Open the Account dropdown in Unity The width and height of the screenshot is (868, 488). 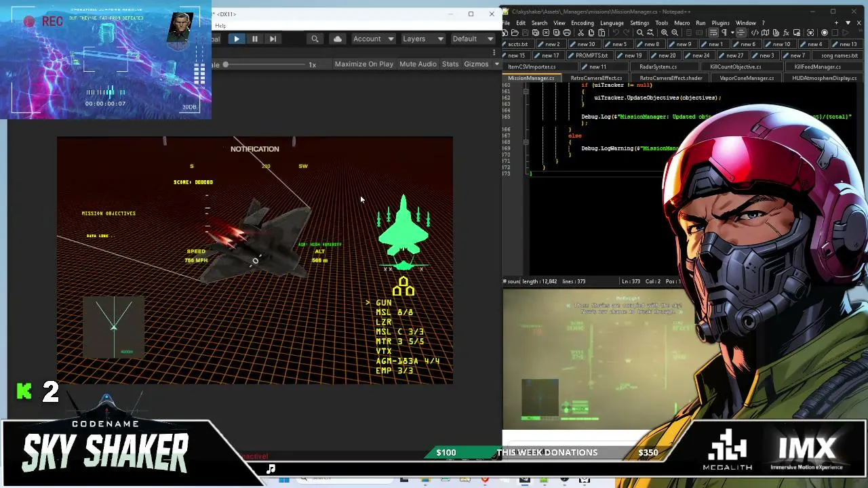[373, 39]
